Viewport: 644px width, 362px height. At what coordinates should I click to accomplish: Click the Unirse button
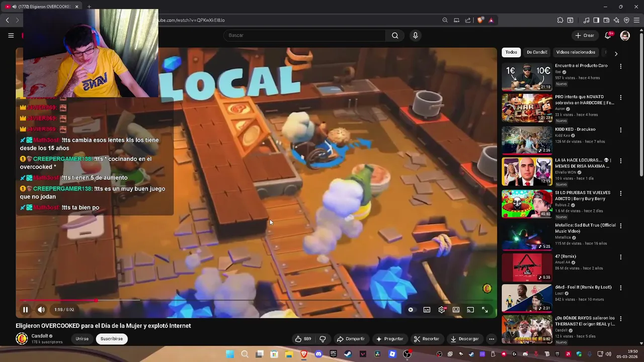tap(82, 339)
